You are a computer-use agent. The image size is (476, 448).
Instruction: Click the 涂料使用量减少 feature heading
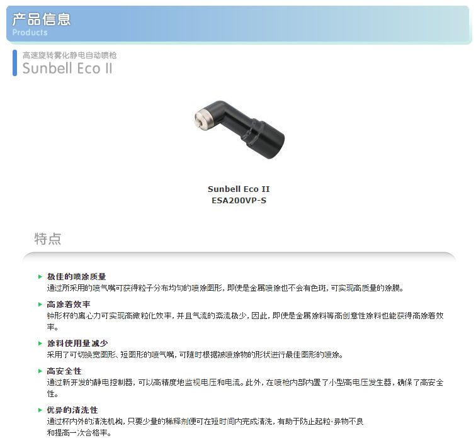click(77, 344)
